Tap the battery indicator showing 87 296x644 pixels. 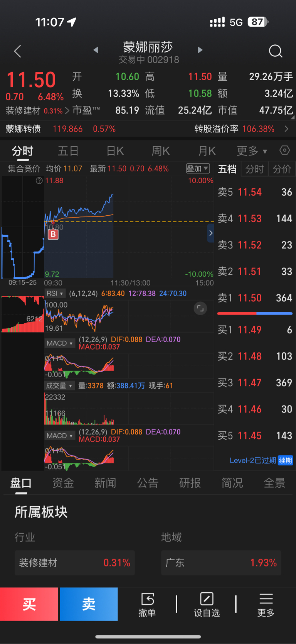click(x=258, y=22)
